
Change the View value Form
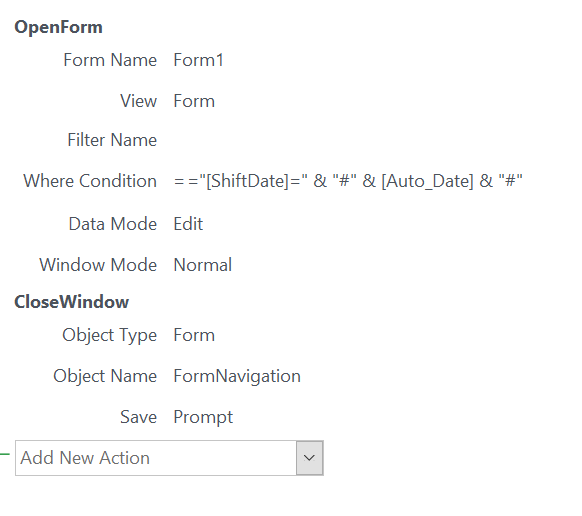[x=194, y=101]
